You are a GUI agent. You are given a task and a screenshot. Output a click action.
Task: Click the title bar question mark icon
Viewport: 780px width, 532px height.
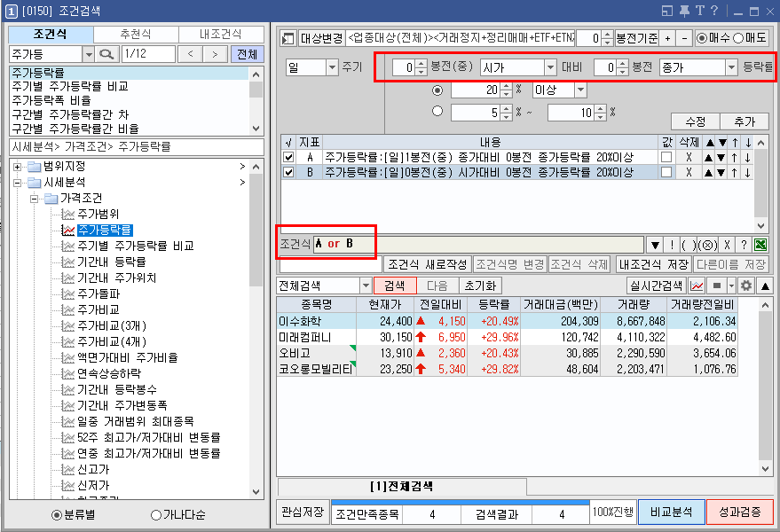click(714, 11)
